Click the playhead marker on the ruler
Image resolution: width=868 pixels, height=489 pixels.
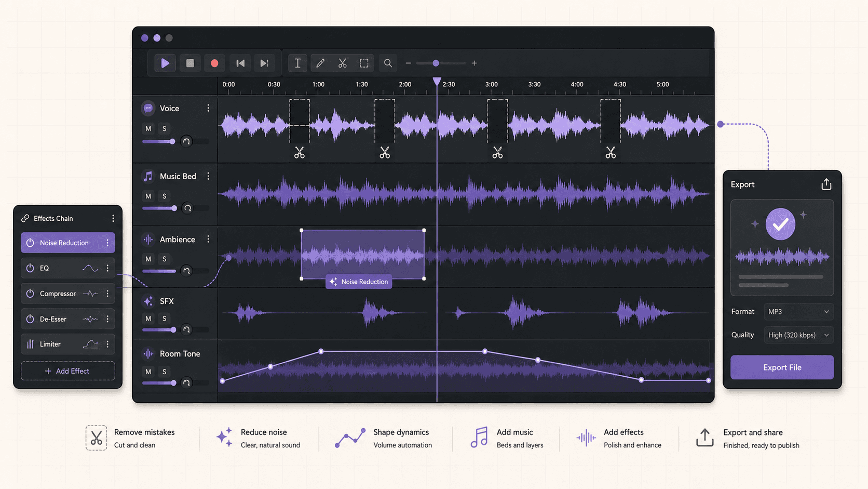pyautogui.click(x=437, y=82)
